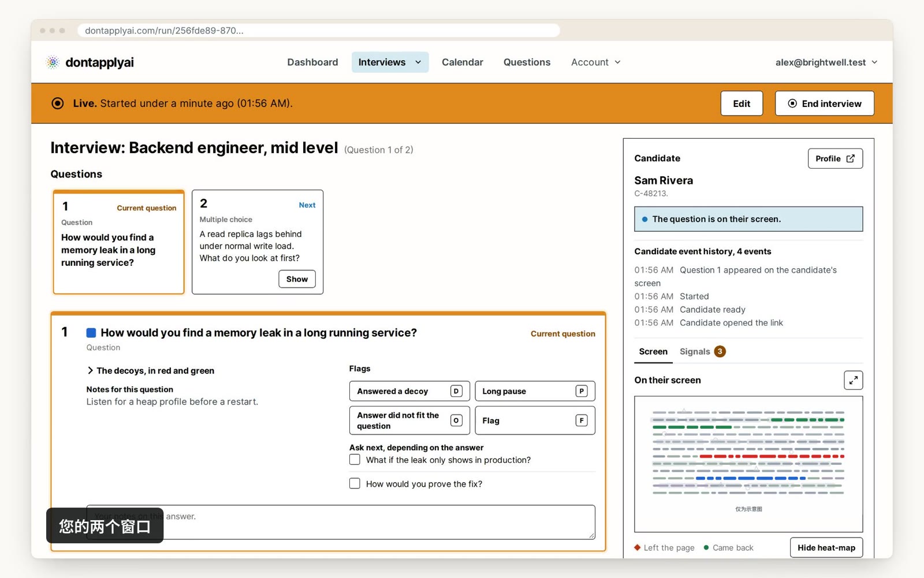This screenshot has width=924, height=578.
Task: Click the 'Left the page' legend marker
Action: [x=638, y=547]
